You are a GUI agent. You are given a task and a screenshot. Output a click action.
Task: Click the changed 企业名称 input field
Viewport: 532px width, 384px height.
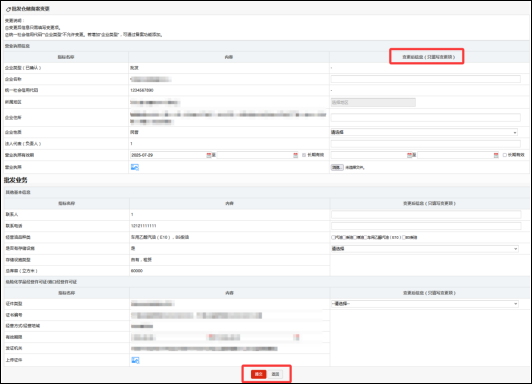coord(425,79)
